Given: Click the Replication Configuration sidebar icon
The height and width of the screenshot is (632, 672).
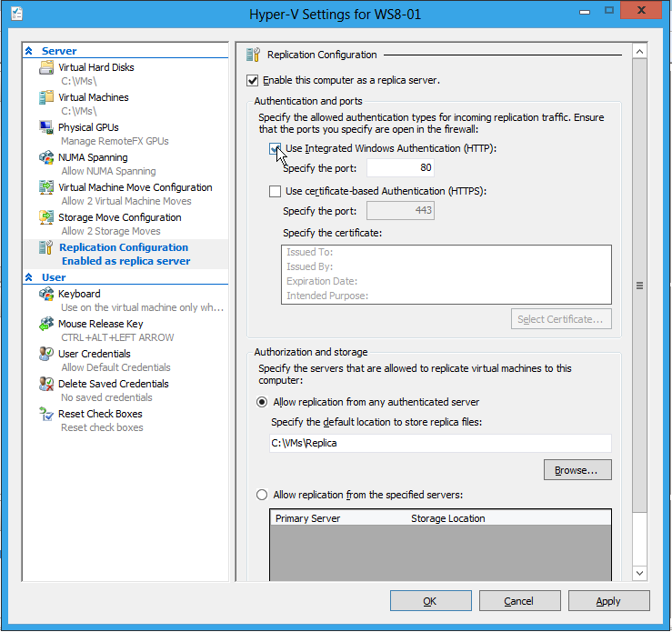Looking at the screenshot, I should (x=46, y=247).
